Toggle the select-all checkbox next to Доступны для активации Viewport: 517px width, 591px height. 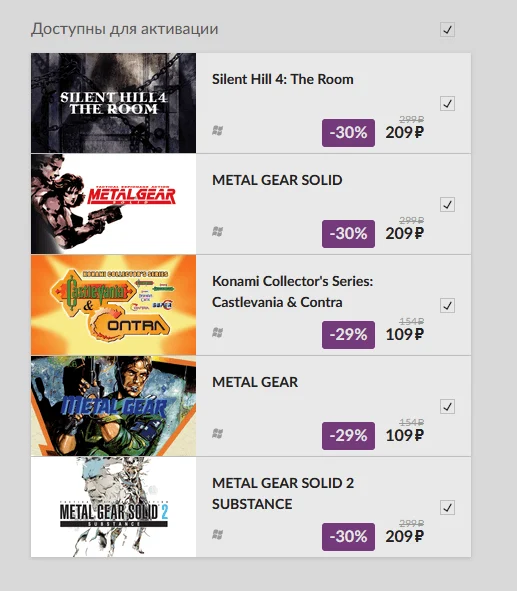(x=447, y=29)
